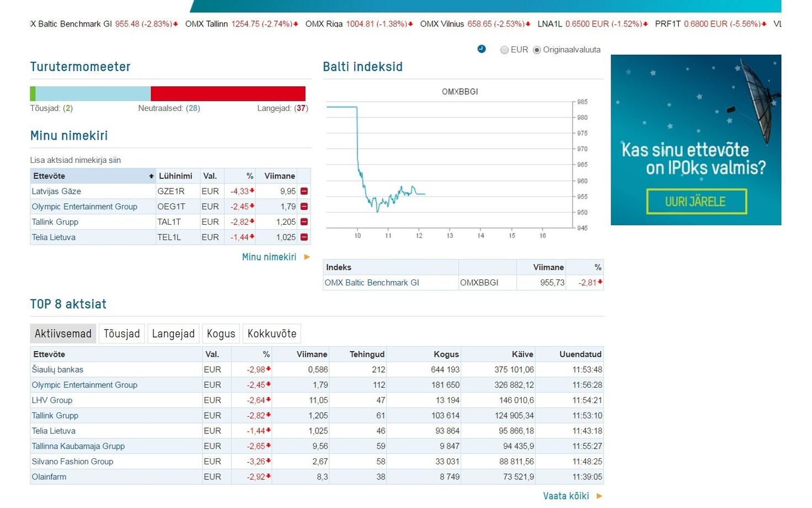Sort top stocks by Tehingud column
Image resolution: width=812 pixels, height=508 pixels.
point(367,354)
